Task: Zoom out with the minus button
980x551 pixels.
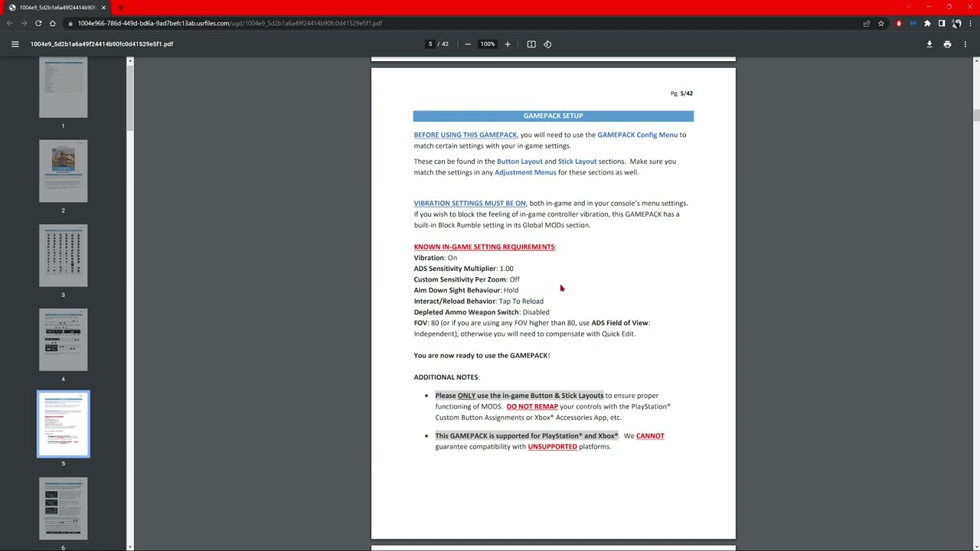Action: 468,44
